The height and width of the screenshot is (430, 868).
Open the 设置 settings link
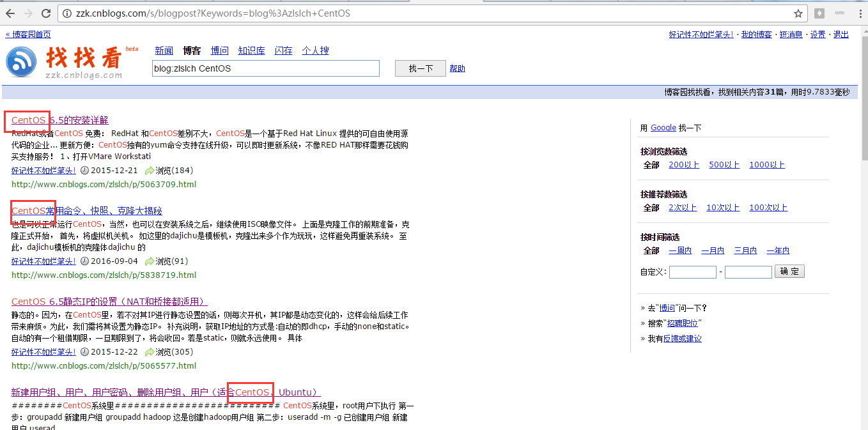click(818, 35)
